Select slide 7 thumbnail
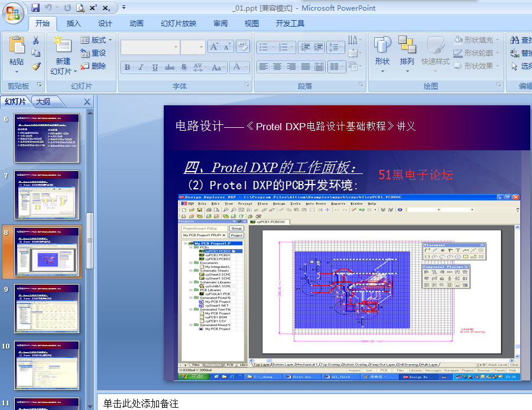This screenshot has height=410, width=532. [x=47, y=195]
